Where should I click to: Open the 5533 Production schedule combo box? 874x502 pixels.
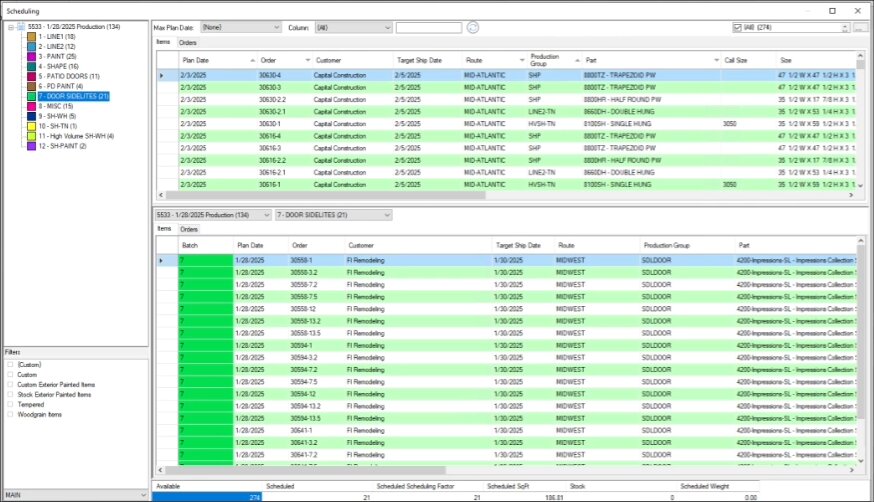point(213,215)
